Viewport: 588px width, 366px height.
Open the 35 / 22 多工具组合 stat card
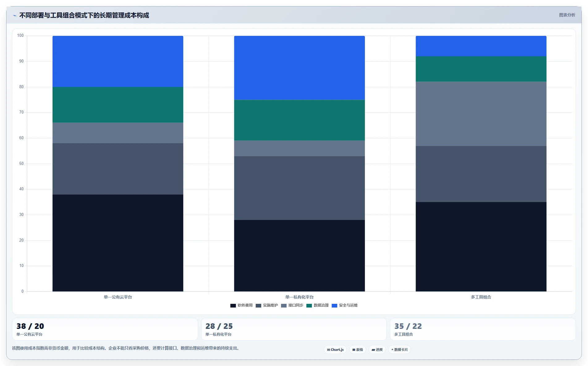coord(483,329)
